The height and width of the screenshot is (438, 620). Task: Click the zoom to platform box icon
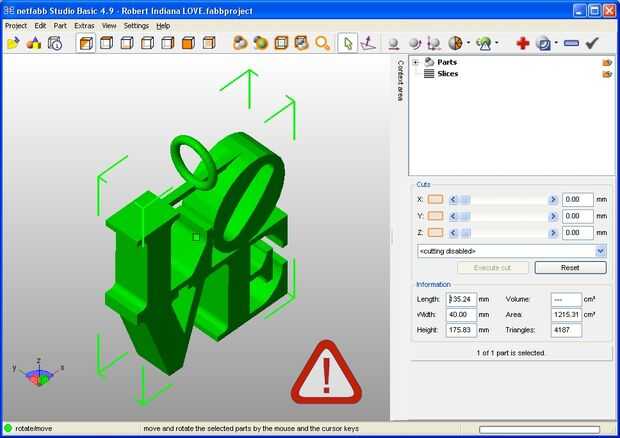tap(281, 43)
